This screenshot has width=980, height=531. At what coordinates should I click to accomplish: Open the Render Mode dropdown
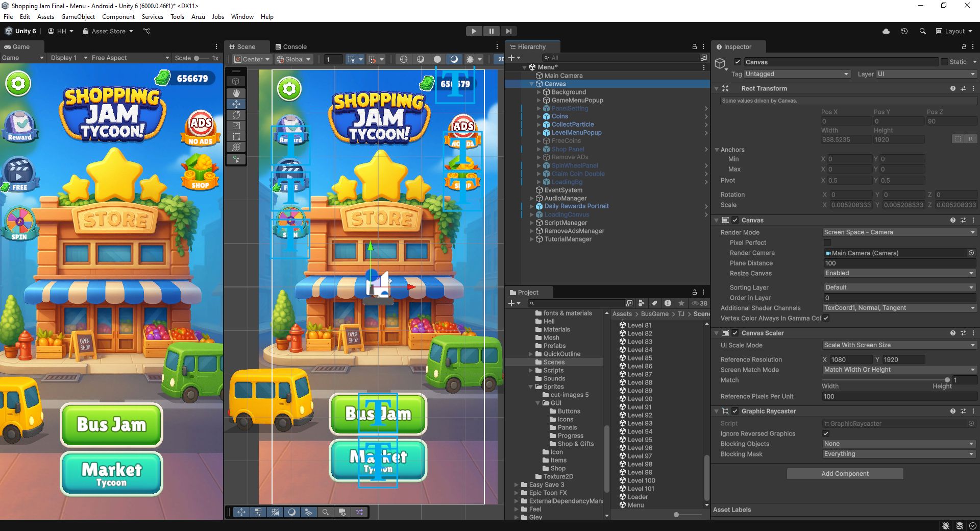(899, 232)
